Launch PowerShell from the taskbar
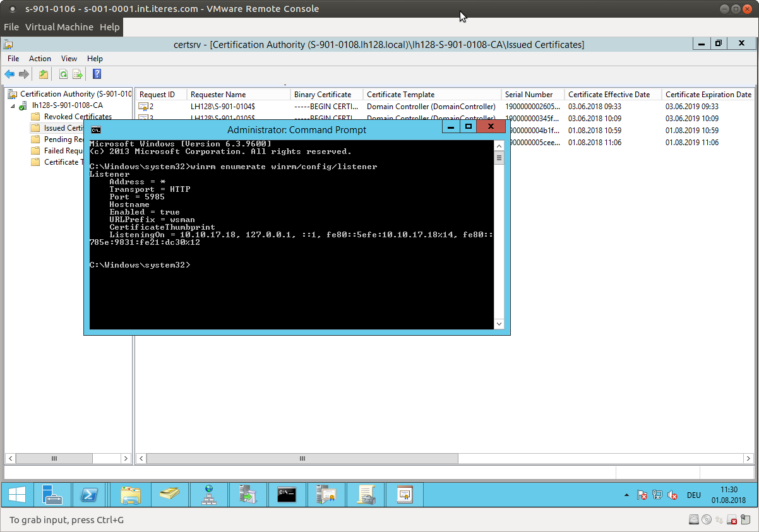 pyautogui.click(x=89, y=495)
